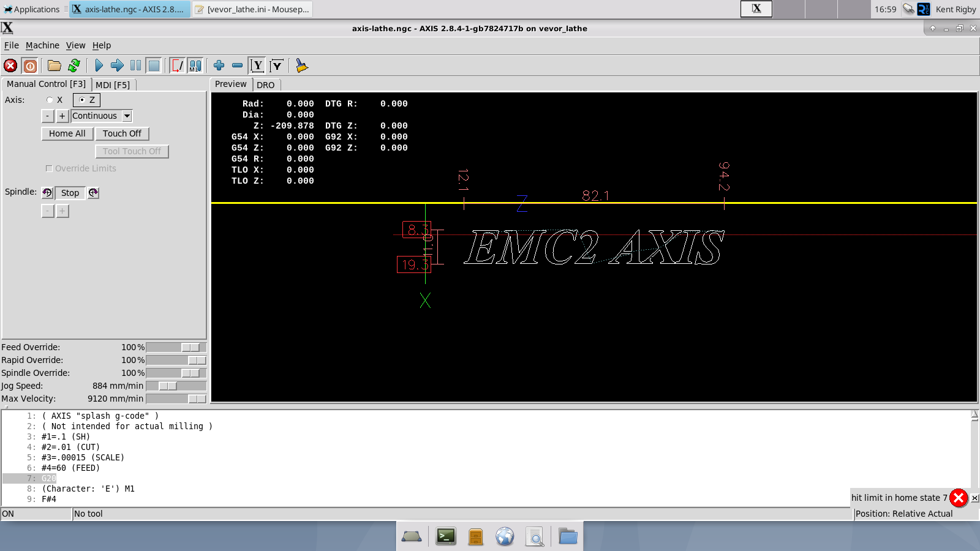Open the terminal from the dock
The width and height of the screenshot is (980, 551).
pyautogui.click(x=446, y=537)
